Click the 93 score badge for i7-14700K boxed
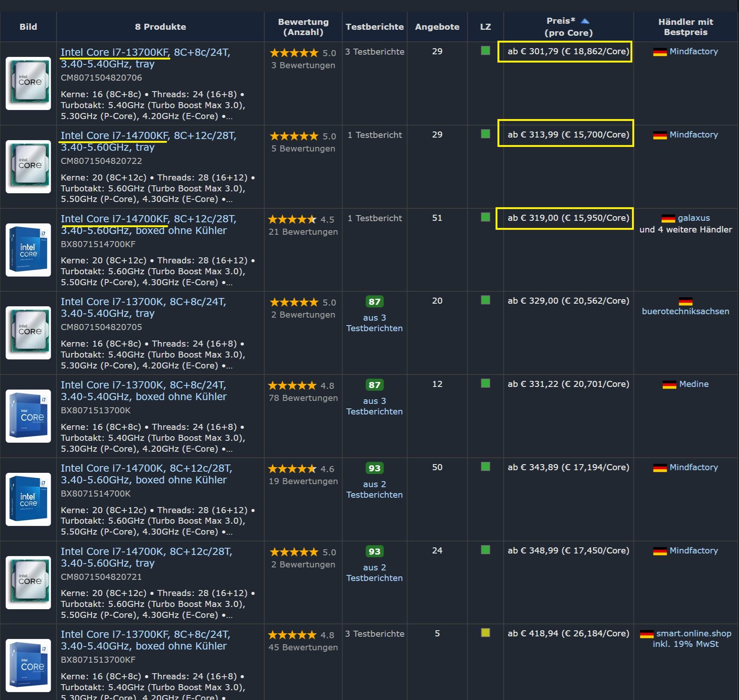Image resolution: width=739 pixels, height=700 pixels. pos(374,468)
